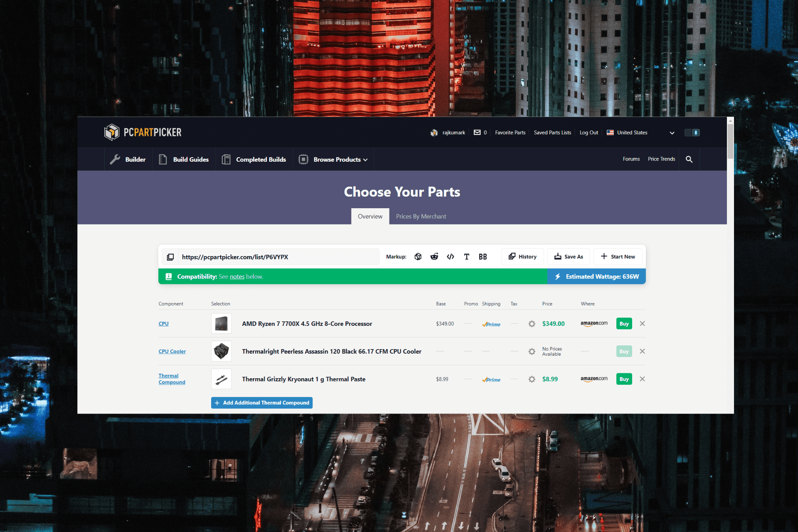
Task: Switch to Prices By Merchant tab
Action: pyautogui.click(x=421, y=216)
